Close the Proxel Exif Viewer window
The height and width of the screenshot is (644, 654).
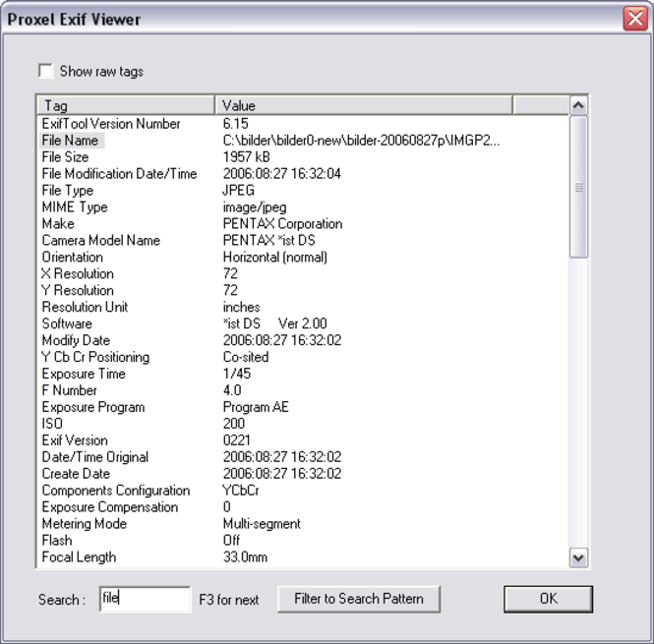(634, 19)
